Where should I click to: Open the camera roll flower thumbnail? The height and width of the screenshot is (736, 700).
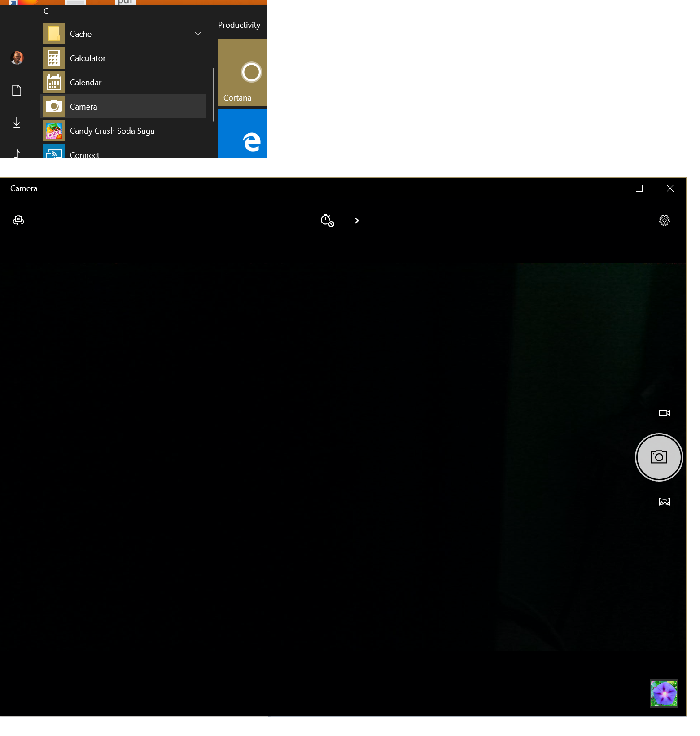[664, 693]
